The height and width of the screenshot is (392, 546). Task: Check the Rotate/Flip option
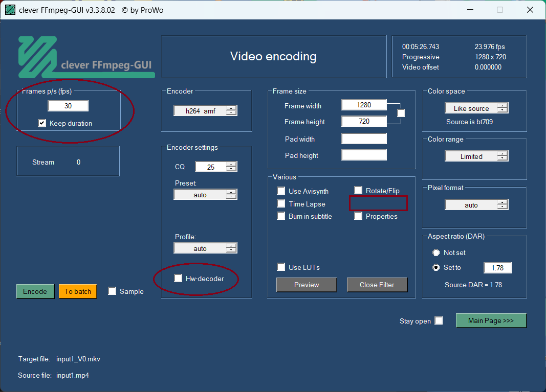358,190
